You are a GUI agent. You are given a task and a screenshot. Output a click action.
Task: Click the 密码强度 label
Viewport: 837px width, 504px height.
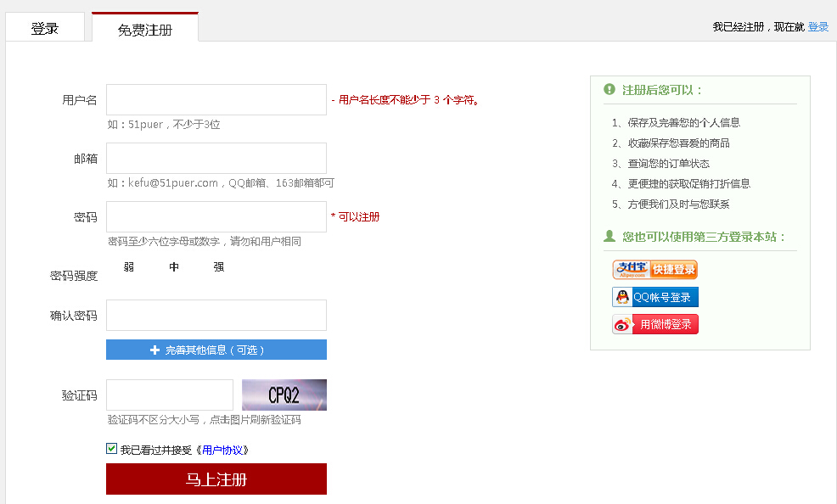74,276
